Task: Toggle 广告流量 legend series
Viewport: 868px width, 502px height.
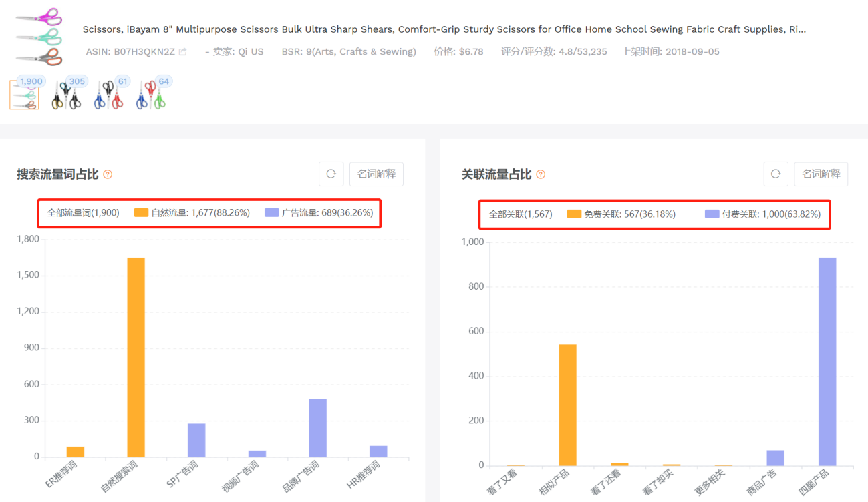Action: pos(319,213)
